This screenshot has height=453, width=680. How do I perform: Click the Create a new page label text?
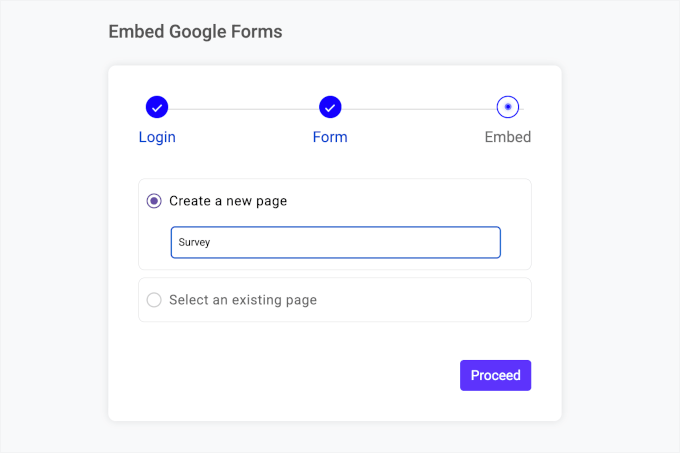coord(228,201)
